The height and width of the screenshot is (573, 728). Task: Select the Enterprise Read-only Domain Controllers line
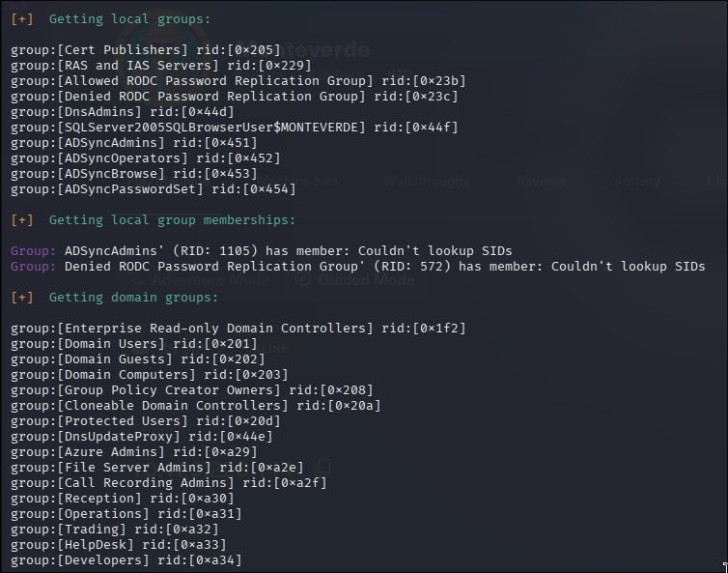pyautogui.click(x=238, y=329)
